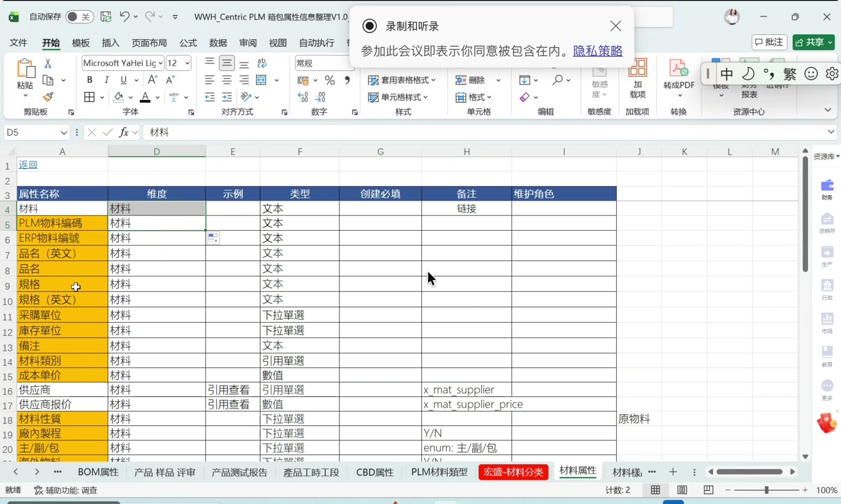841x504 pixels.
Task: Open the font size dropdown
Action: tap(187, 63)
